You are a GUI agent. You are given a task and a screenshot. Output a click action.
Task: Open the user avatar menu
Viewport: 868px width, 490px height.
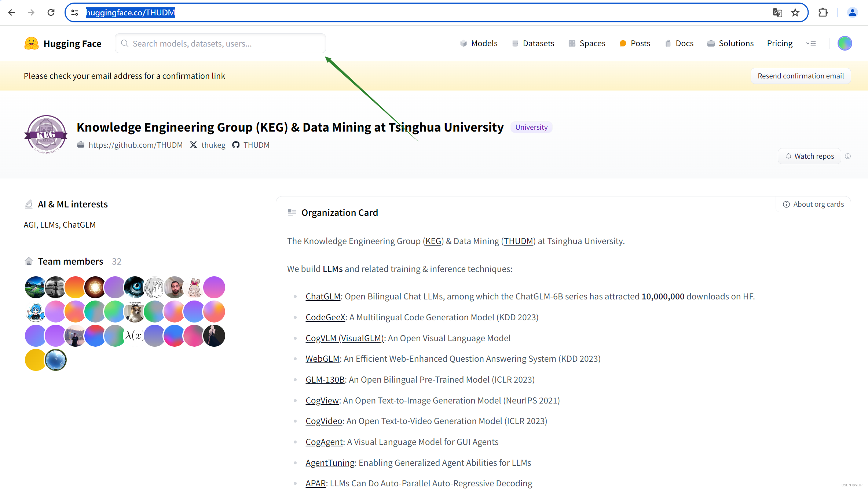click(845, 43)
